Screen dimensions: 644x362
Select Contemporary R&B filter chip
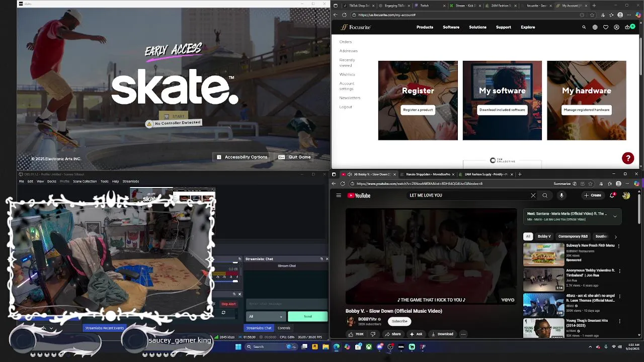(573, 236)
